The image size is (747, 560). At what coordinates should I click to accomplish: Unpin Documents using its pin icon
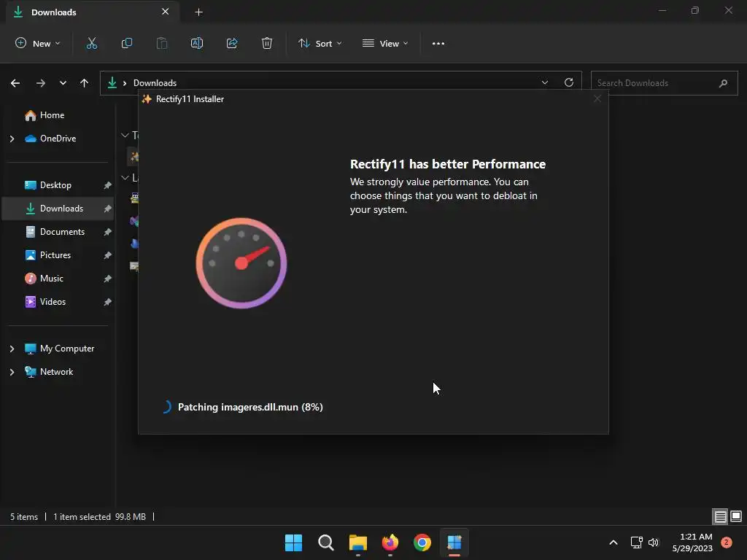click(x=108, y=232)
